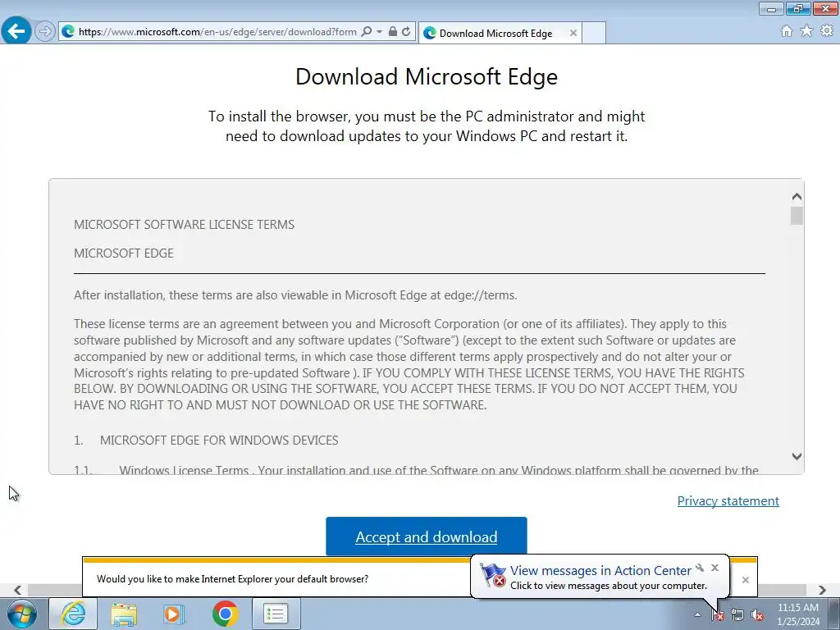Click the license box scroll up arrow
The width and height of the screenshot is (840, 630).
pyautogui.click(x=797, y=197)
